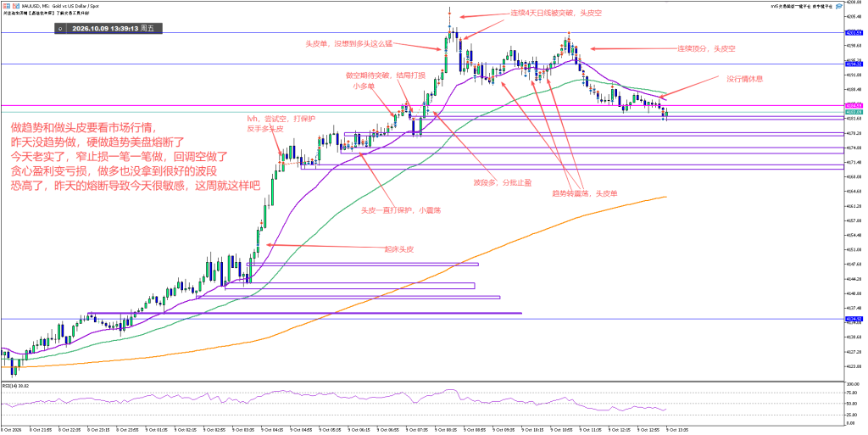The width and height of the screenshot is (868, 435).
Task: Select the annotation 头皮一直打保护，小震荡
Action: tap(401, 210)
